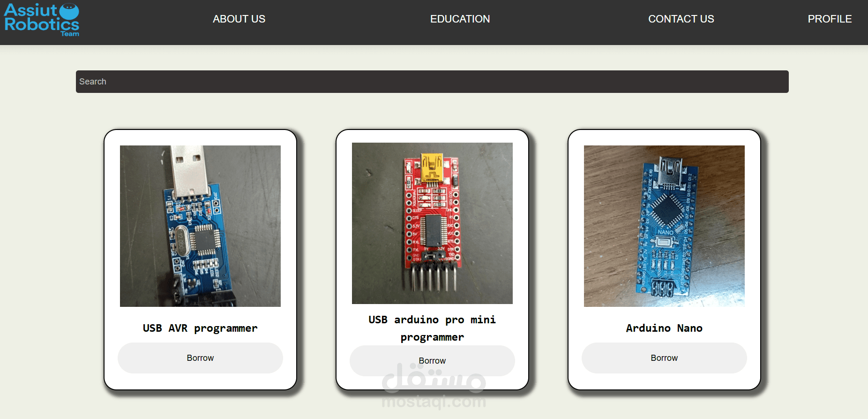Select the USB AVR programmer title text
This screenshot has height=419, width=868.
click(200, 328)
